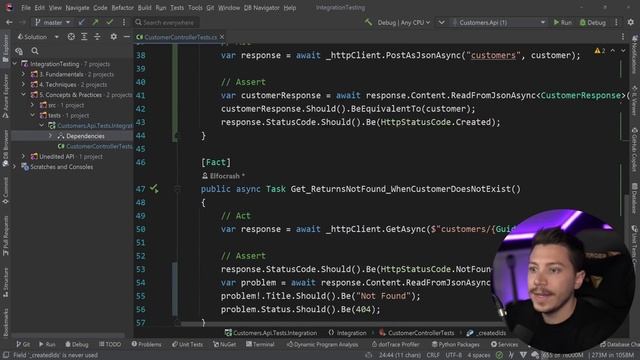Go to next highlighted problem arrow

point(623,51)
